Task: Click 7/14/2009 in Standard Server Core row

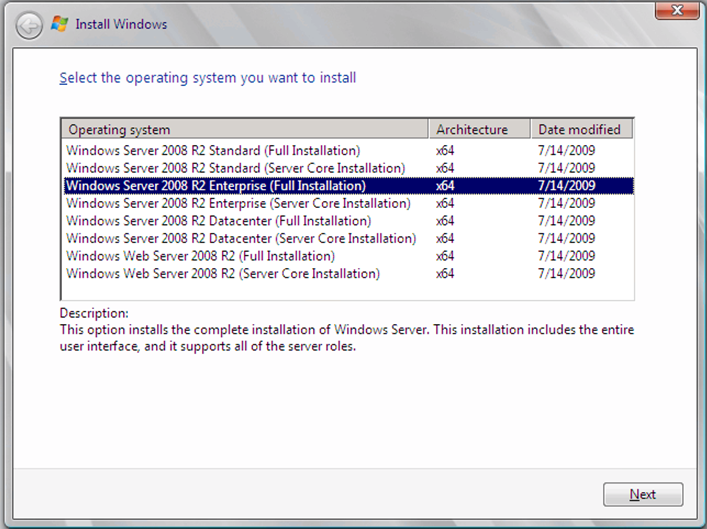Action: pyautogui.click(x=566, y=168)
